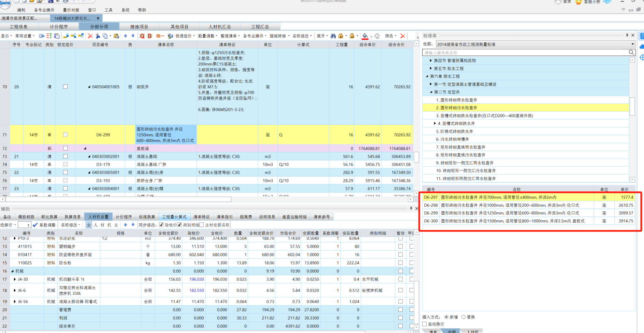Viewport: 644px width, 333px height.
Task: Click the 材 filter button
Action: (x=102, y=225)
